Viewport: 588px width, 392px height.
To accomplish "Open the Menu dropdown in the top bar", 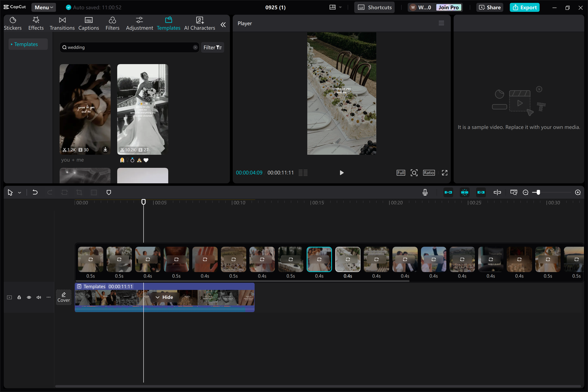I will coord(43,7).
